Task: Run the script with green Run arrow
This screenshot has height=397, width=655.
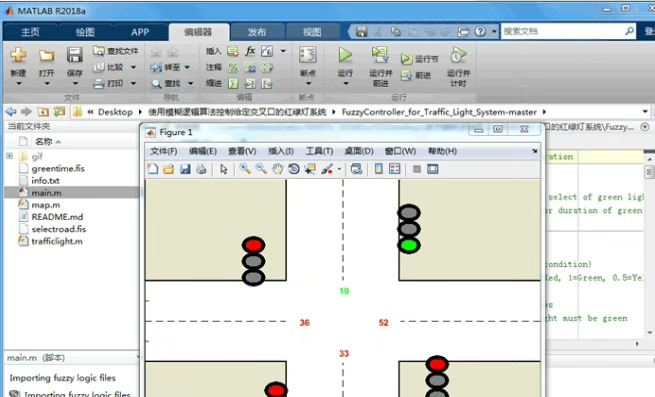Action: point(345,55)
